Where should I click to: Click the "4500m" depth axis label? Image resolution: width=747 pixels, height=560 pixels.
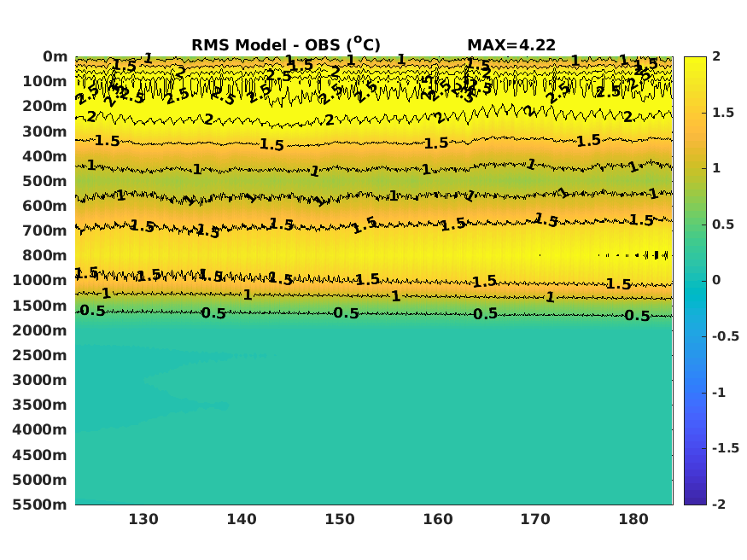pos(40,455)
